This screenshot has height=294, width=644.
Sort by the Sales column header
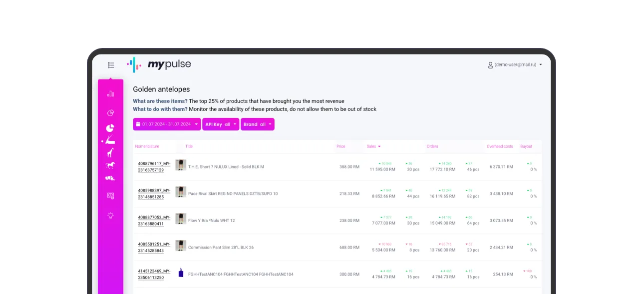pos(373,146)
